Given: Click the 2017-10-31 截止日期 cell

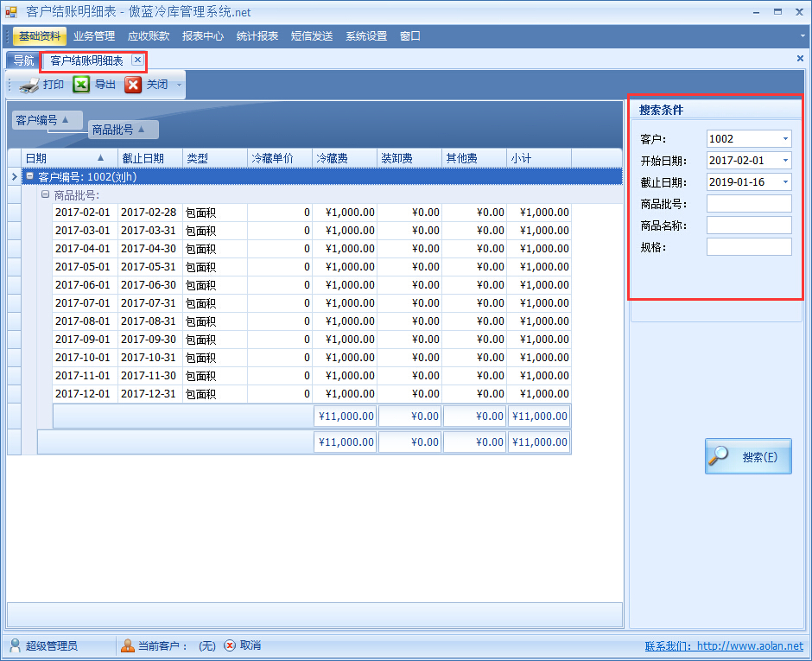Looking at the screenshot, I should pos(150,358).
